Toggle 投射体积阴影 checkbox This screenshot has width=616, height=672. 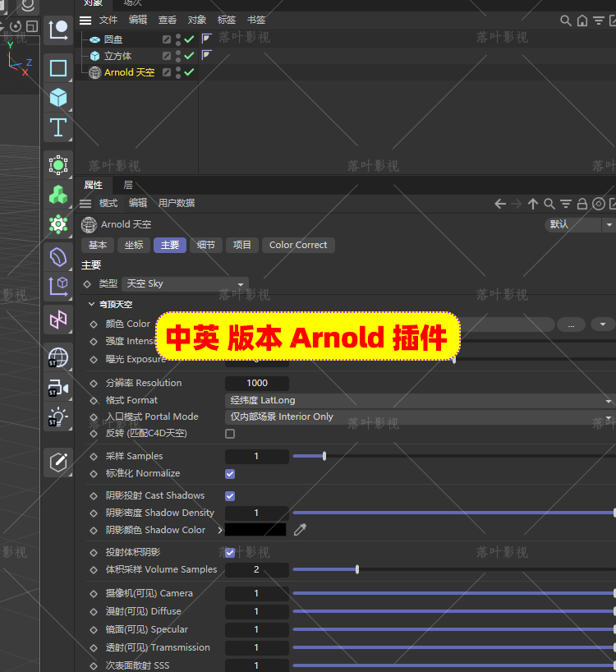tap(230, 552)
